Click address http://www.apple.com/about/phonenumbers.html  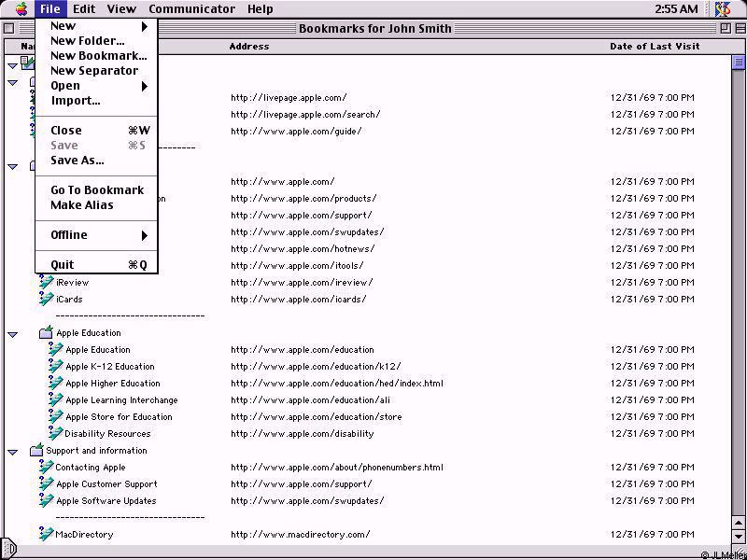coord(337,468)
